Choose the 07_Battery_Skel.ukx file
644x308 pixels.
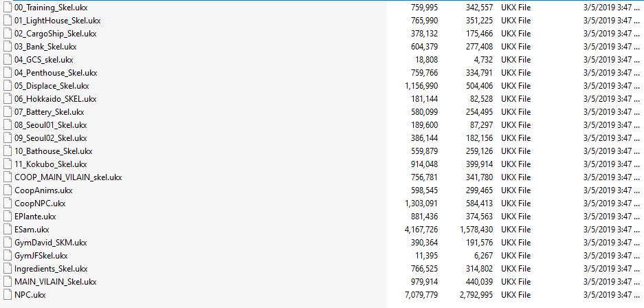pos(49,112)
